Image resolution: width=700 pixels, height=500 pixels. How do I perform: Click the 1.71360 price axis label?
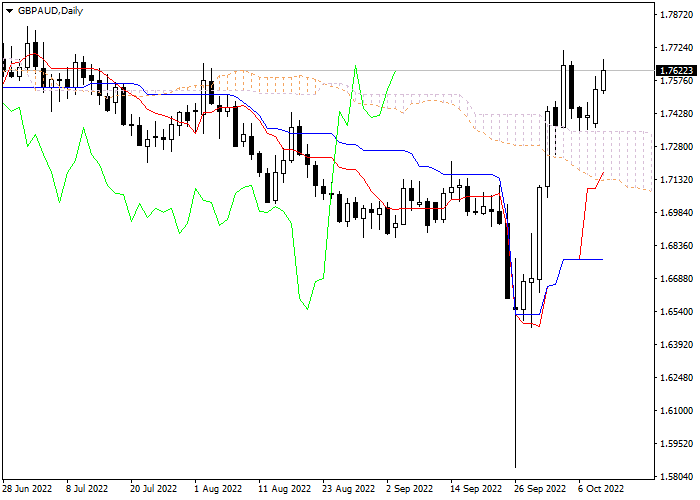(677, 180)
